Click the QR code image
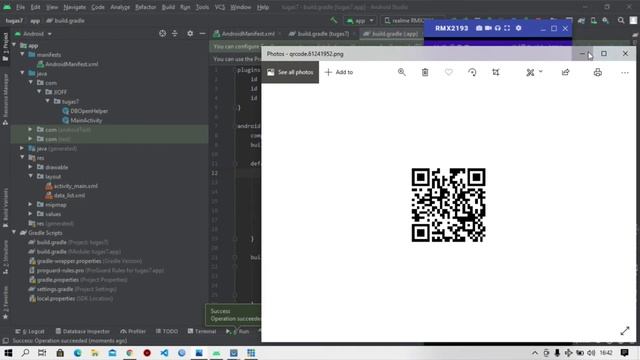640x360 pixels. coord(448,205)
